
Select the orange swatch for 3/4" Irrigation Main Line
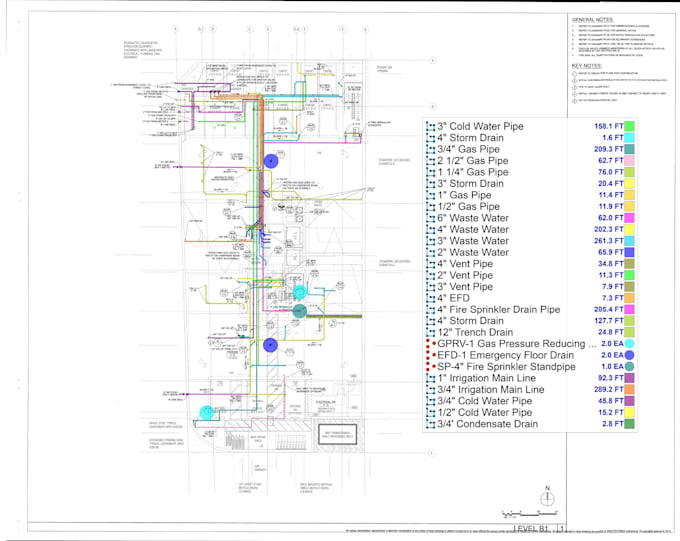point(629,390)
